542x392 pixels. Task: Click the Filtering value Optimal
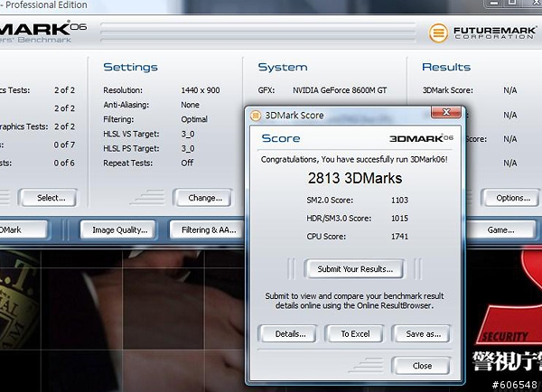coord(194,119)
